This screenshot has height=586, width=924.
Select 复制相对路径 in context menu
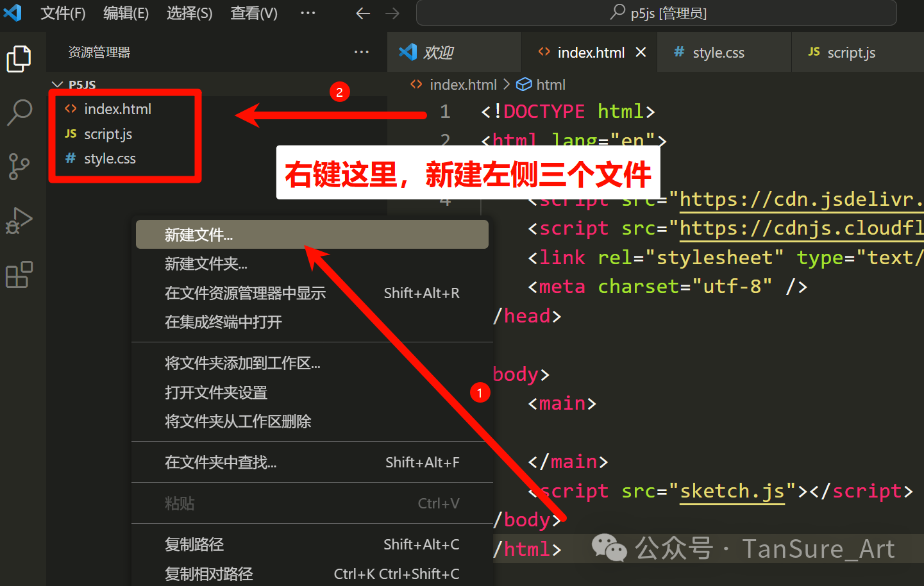312,574
